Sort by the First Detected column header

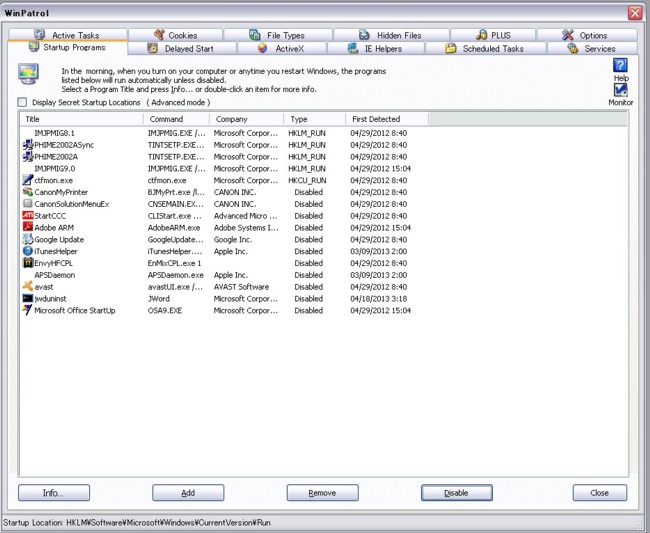(x=387, y=119)
